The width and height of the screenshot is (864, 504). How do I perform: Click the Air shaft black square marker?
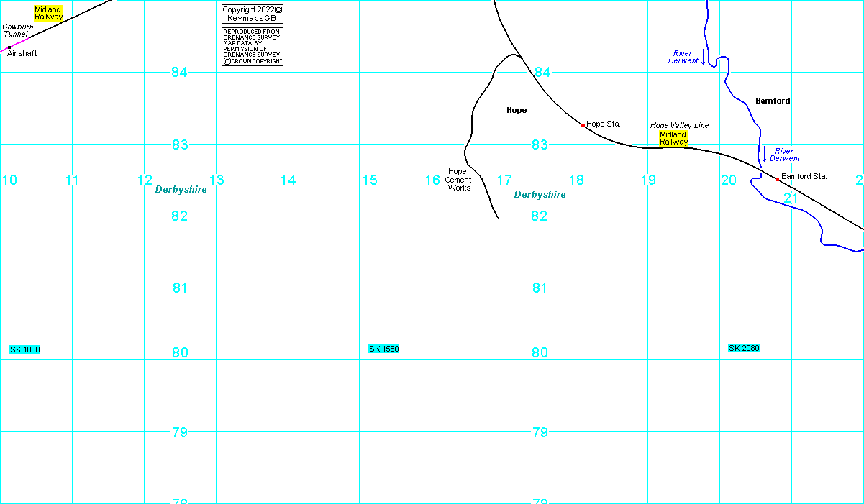(9, 48)
